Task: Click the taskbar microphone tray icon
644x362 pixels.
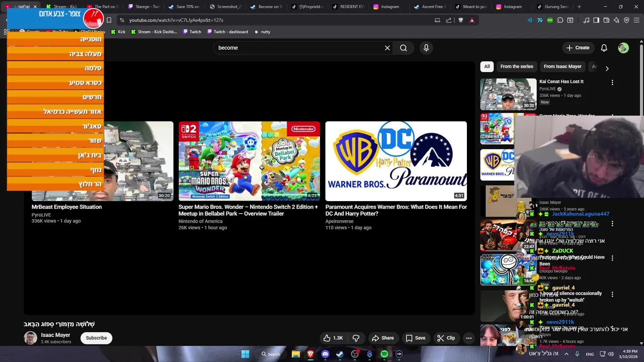Action: coord(577,354)
